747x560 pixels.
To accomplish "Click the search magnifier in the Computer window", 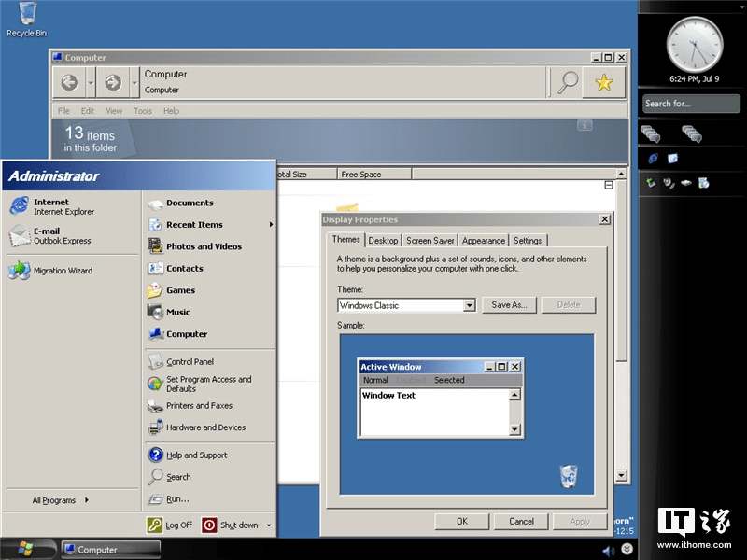I will click(x=566, y=82).
